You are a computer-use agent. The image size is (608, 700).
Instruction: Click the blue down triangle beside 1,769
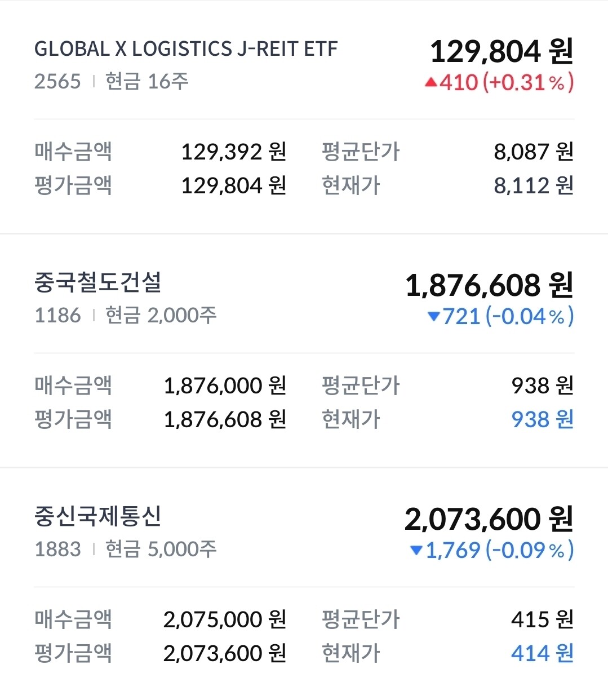416,550
